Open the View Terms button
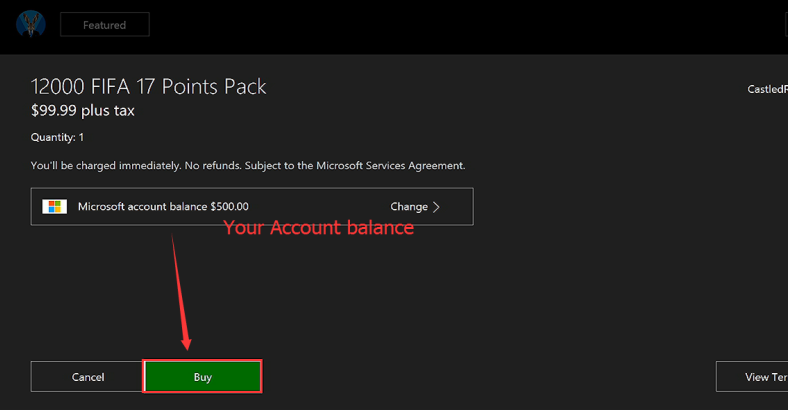This screenshot has width=788, height=410. coord(752,376)
